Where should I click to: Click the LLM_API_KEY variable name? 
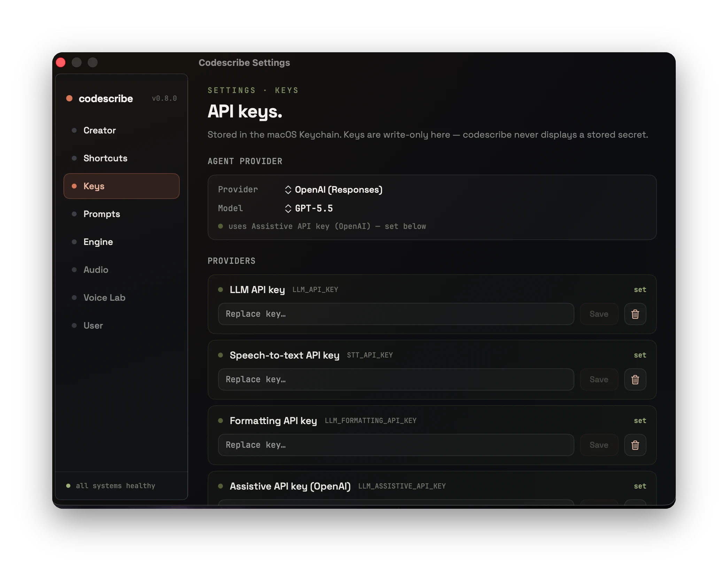click(315, 290)
